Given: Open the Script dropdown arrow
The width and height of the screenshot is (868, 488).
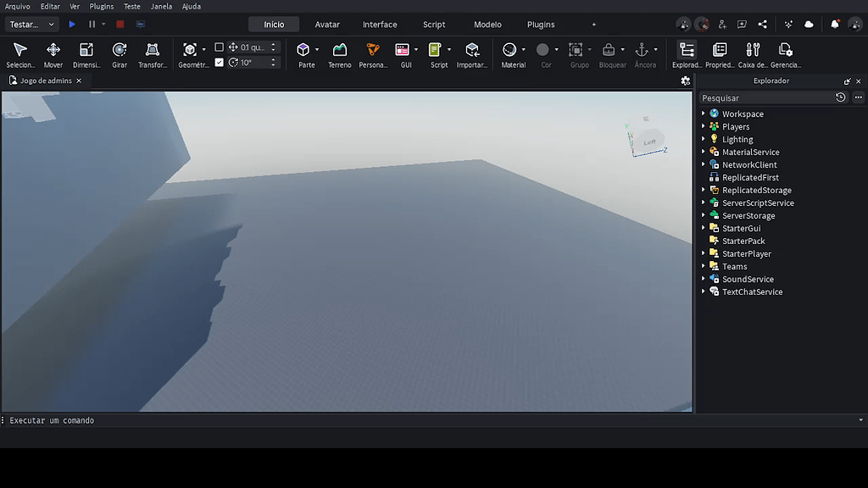Looking at the screenshot, I should click(x=449, y=50).
